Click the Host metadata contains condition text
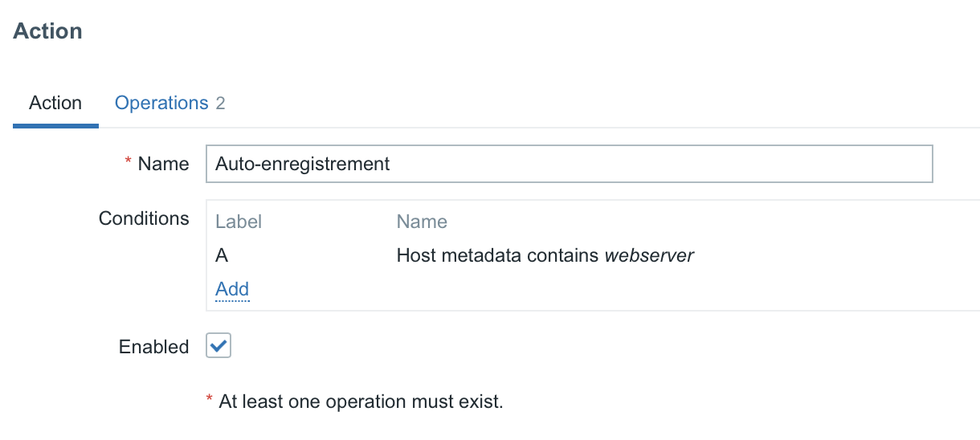This screenshot has height=440, width=980. point(498,255)
